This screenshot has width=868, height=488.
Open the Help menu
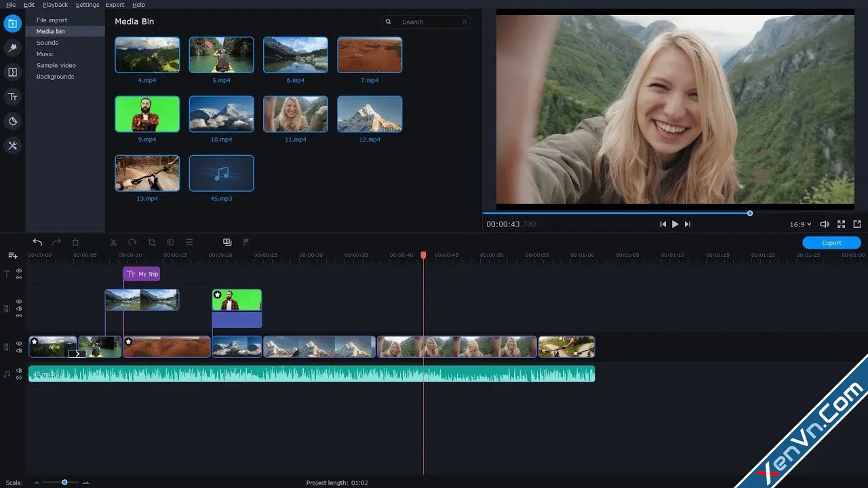[x=138, y=5]
